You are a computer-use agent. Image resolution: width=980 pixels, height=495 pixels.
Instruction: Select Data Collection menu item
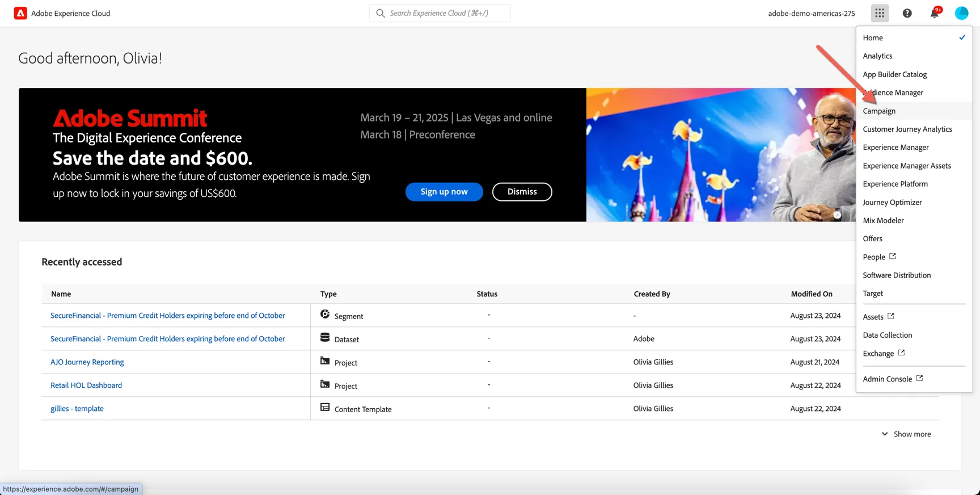914,335
